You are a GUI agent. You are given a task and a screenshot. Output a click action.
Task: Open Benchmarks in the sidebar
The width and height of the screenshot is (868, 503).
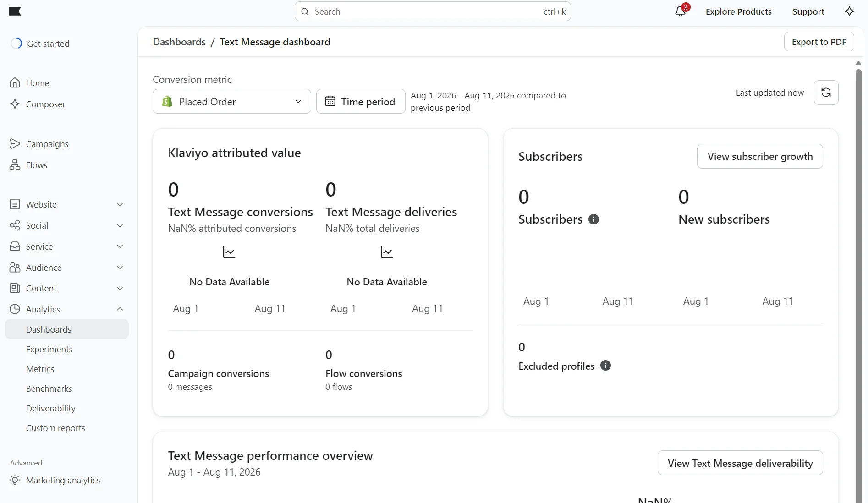coord(49,388)
